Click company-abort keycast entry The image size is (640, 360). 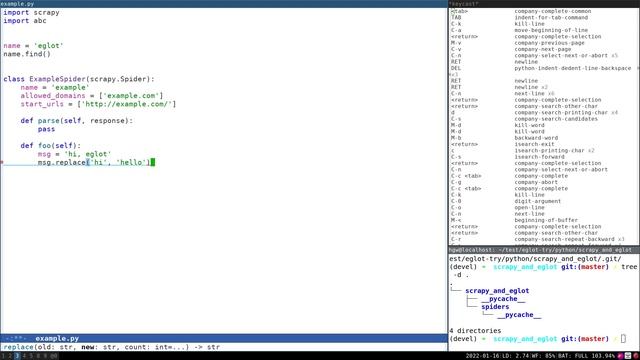click(x=536, y=182)
